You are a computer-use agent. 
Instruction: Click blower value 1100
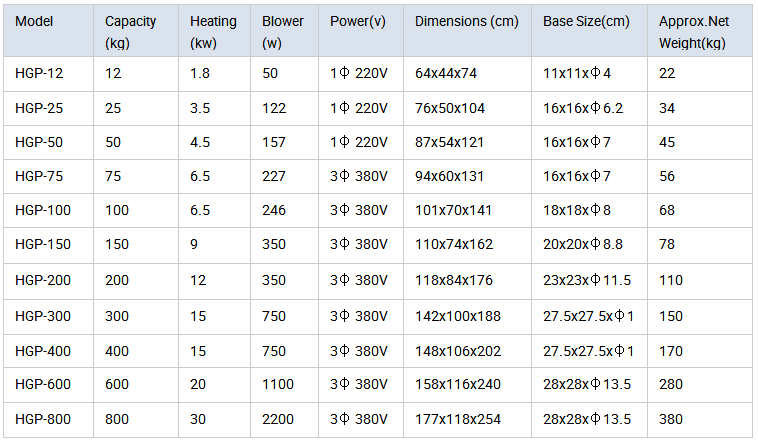click(278, 384)
